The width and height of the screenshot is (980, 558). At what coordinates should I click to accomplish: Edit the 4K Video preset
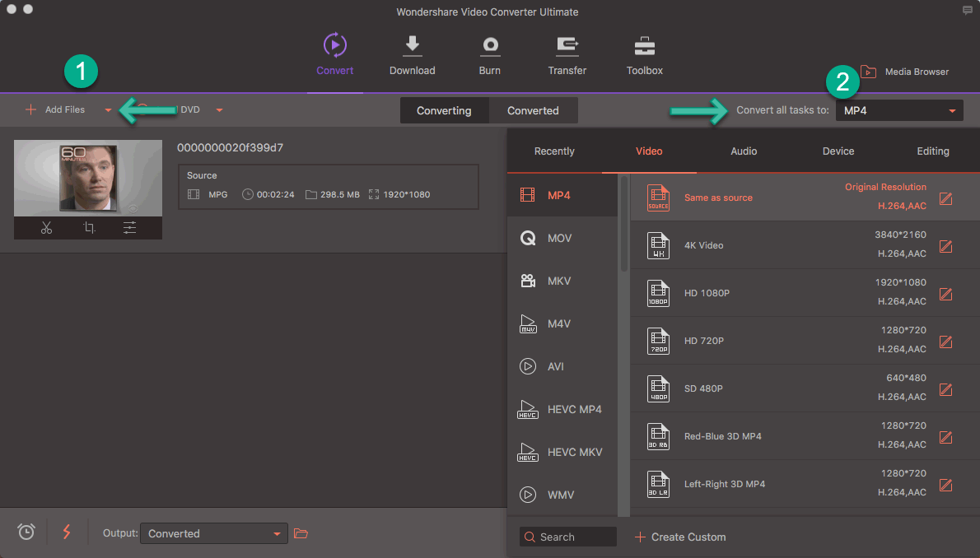point(945,246)
